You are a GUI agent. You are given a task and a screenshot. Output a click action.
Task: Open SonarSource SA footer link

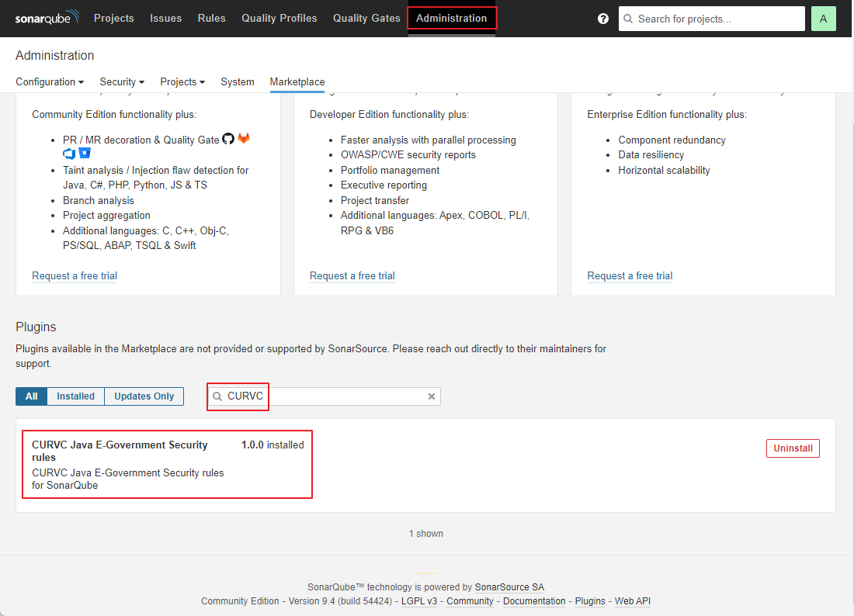509,587
